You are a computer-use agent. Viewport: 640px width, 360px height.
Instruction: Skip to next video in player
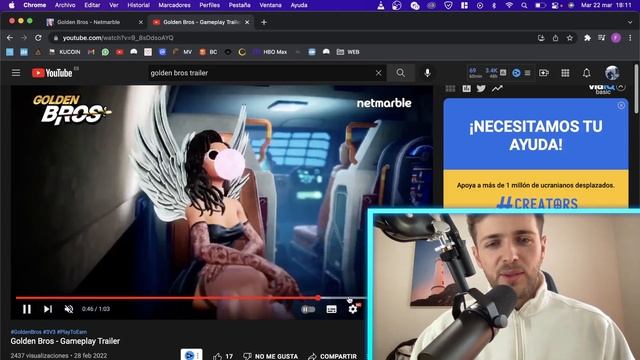tap(48, 309)
